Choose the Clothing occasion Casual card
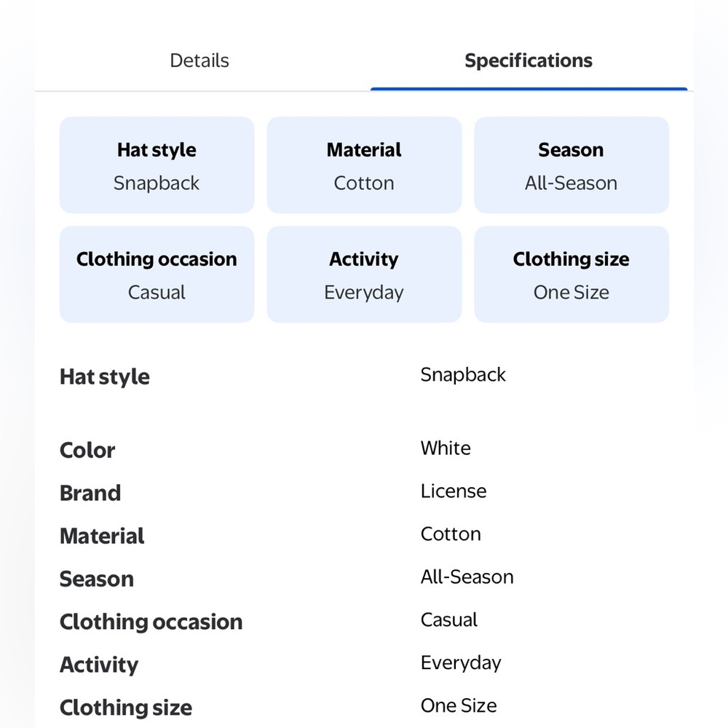Image resolution: width=728 pixels, height=728 pixels. click(157, 274)
